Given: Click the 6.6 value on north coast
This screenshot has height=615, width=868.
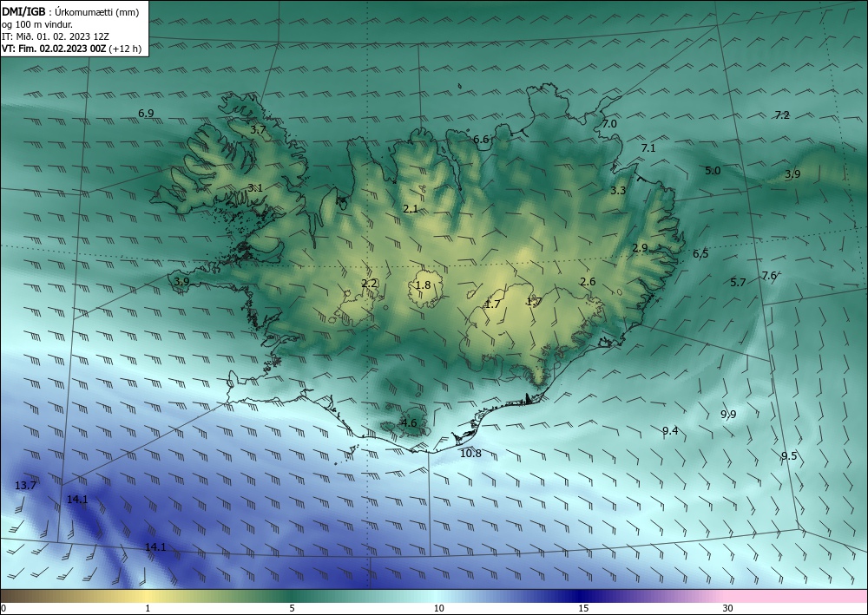Looking at the screenshot, I should (481, 140).
